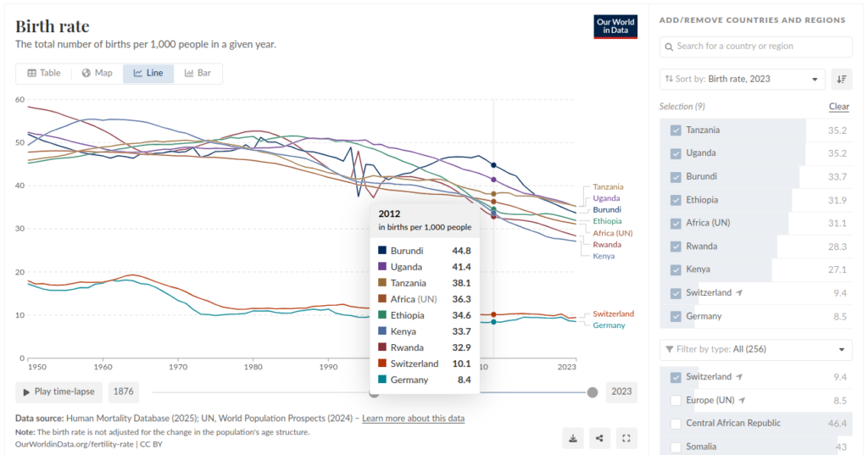Click the Our World in Data logo
Viewport: 868px width, 455px height.
615,26
